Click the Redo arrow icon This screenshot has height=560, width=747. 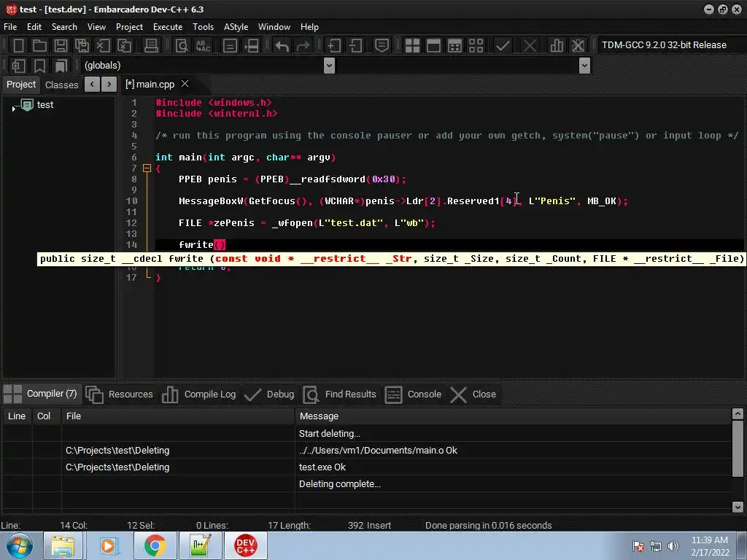(303, 46)
